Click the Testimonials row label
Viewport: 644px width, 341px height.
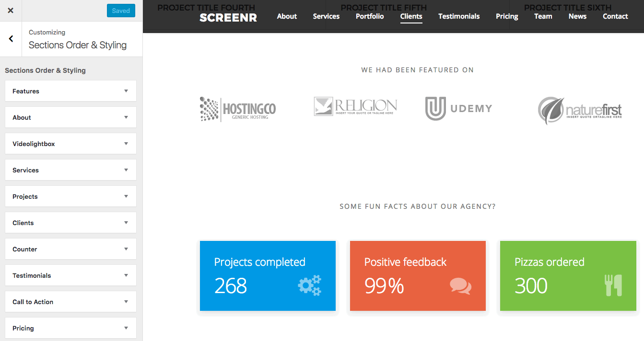(x=32, y=275)
